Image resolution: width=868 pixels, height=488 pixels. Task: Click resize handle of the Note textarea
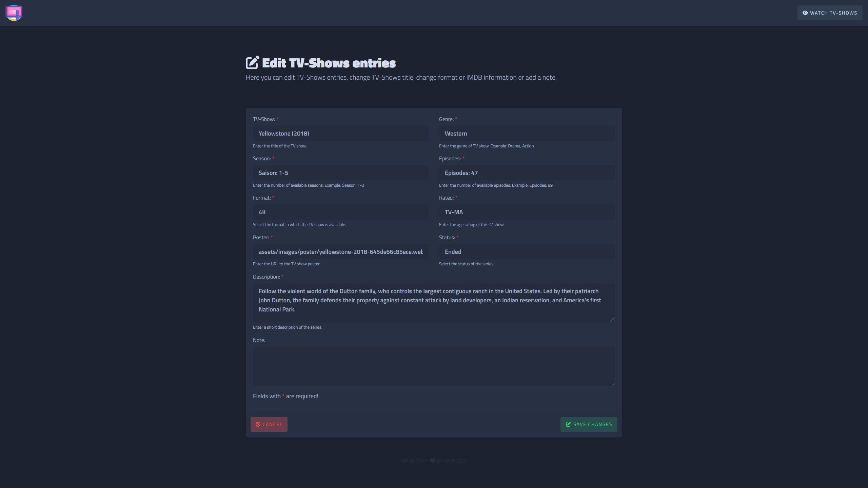tap(612, 383)
